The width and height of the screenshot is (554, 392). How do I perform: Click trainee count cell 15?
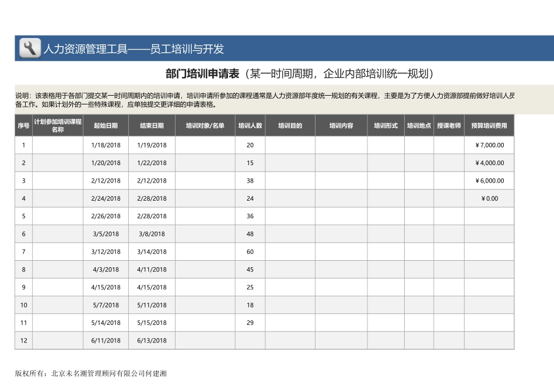[250, 163]
